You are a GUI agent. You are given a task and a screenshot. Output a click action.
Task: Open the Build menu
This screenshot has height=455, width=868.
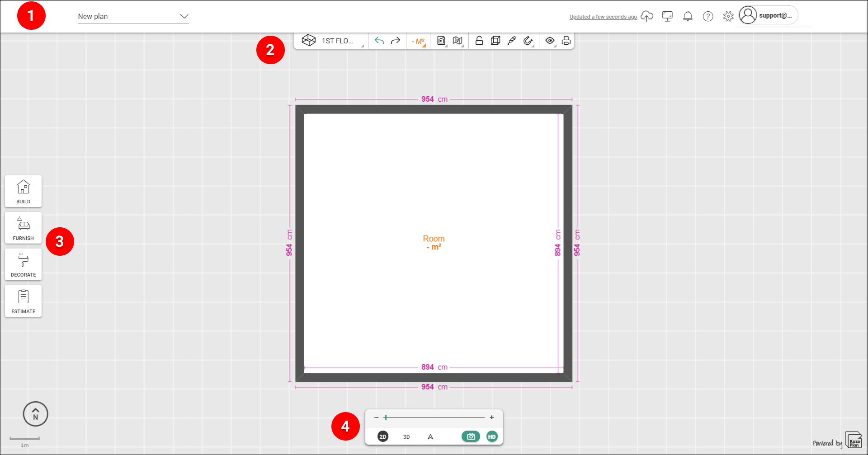24,191
